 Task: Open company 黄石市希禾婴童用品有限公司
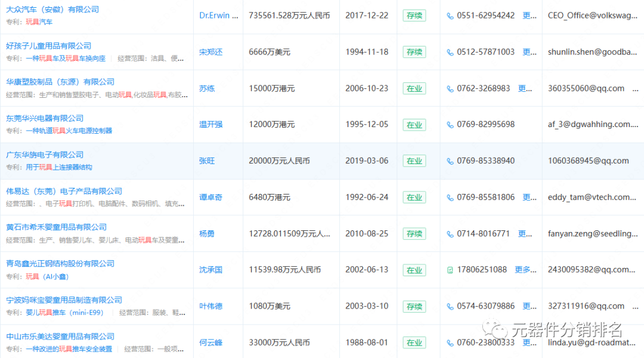pos(56,227)
